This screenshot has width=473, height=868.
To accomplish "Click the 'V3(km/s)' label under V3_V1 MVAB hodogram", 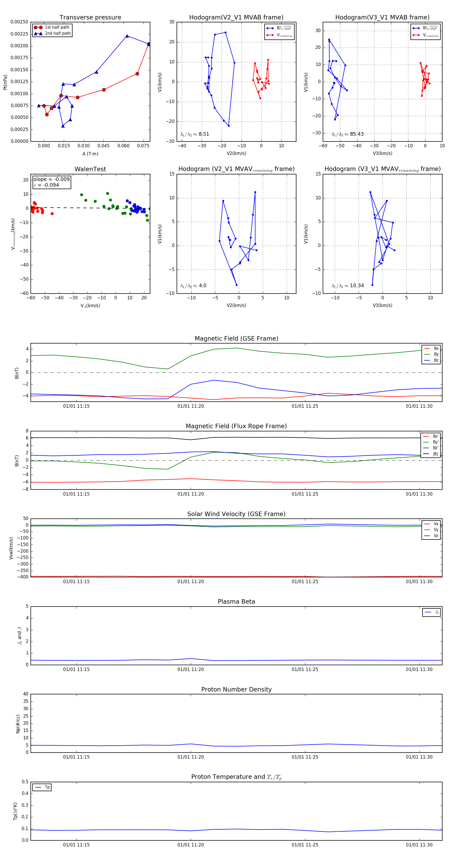I will [382, 153].
